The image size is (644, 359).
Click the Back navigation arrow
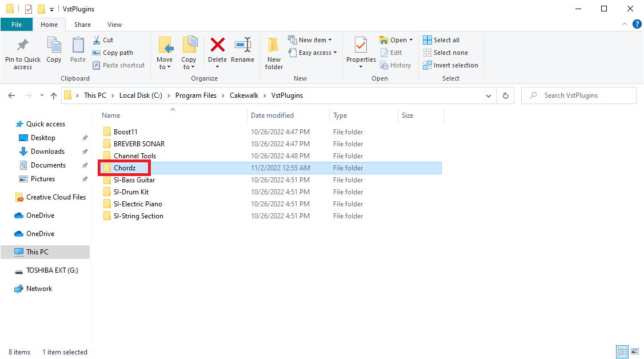pos(11,95)
